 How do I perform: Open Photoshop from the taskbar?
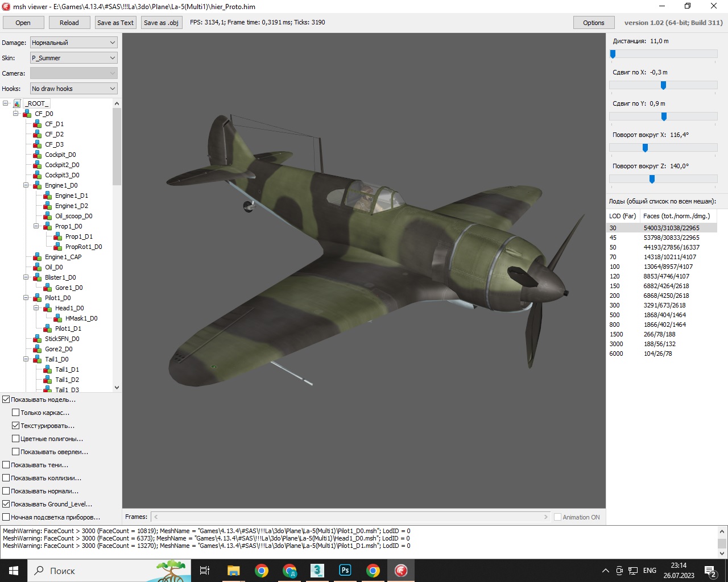(x=345, y=571)
